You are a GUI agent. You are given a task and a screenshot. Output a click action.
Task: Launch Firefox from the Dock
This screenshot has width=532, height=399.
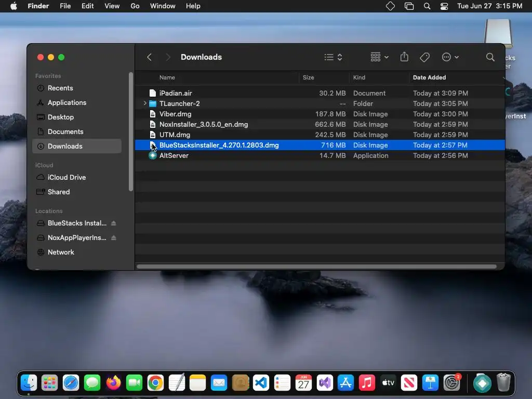[113, 383]
